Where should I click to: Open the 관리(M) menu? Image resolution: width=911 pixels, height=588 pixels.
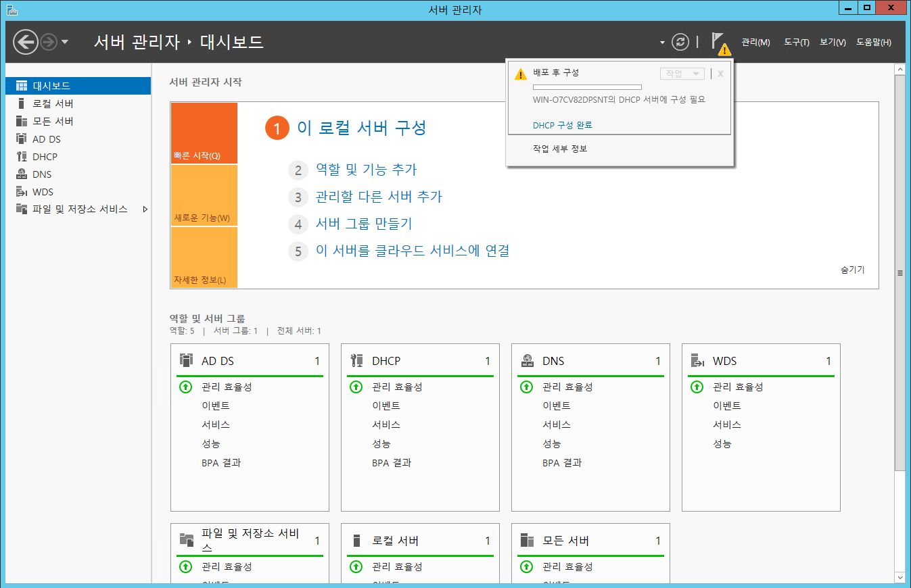pyautogui.click(x=755, y=43)
